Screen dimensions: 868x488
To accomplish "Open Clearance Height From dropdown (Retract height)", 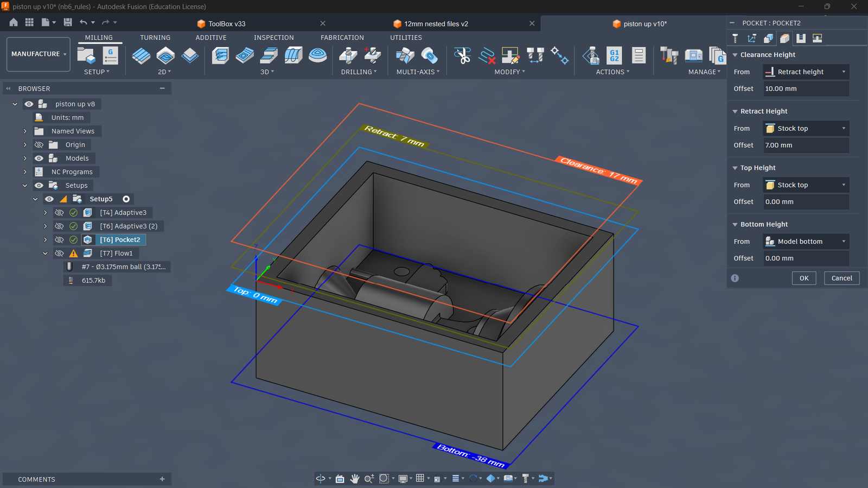I will pyautogui.click(x=806, y=72).
